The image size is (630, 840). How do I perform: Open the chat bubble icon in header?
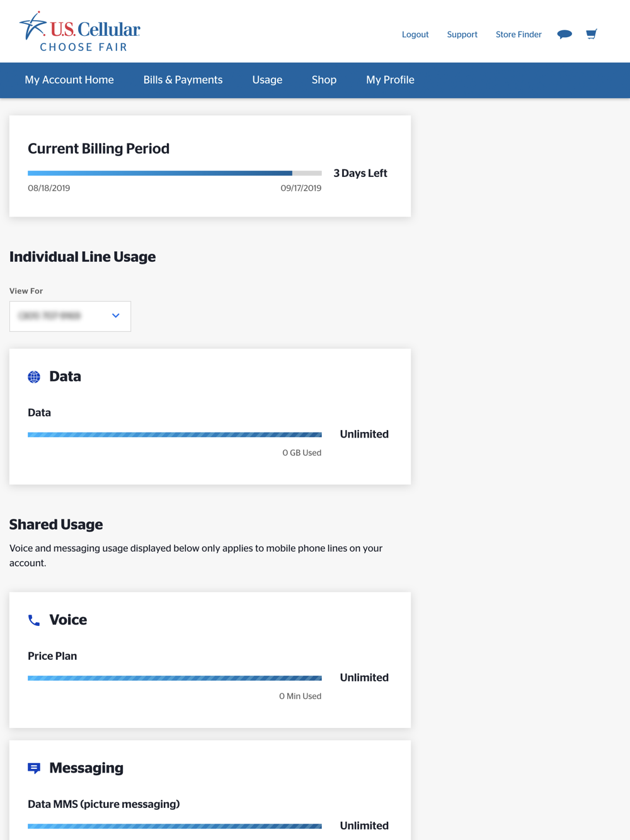pyautogui.click(x=564, y=34)
